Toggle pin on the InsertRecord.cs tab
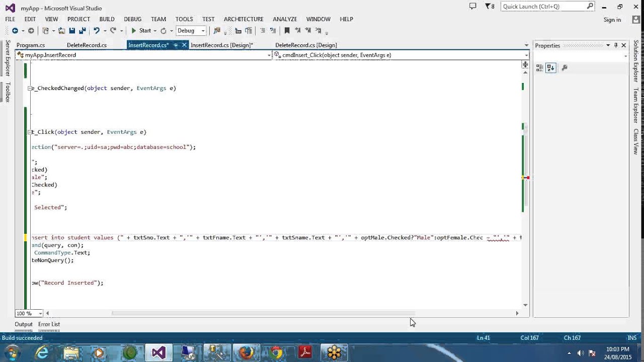Screen dimensions: 644x362 point(176,45)
